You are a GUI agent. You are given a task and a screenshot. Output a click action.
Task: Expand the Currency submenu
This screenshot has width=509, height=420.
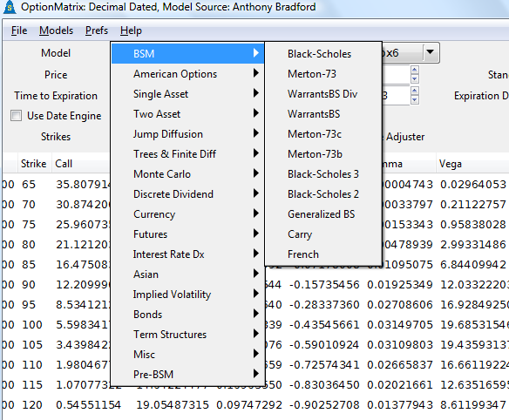coord(187,214)
